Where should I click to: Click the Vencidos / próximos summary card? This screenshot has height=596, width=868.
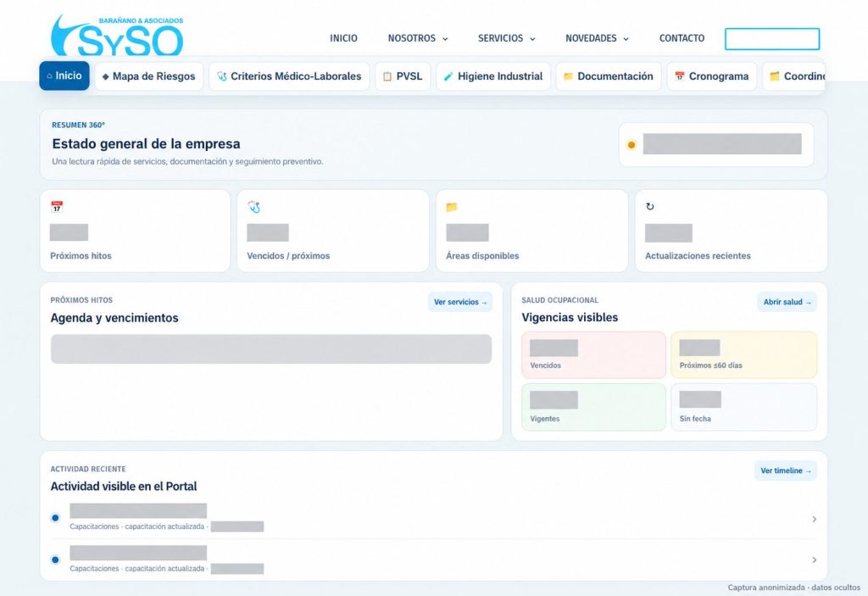click(x=332, y=231)
